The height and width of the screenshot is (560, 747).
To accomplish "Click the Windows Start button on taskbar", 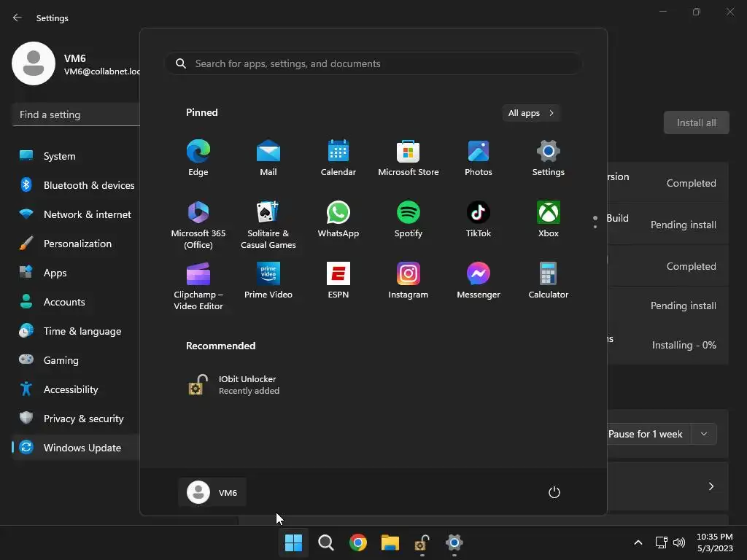I will tap(293, 542).
